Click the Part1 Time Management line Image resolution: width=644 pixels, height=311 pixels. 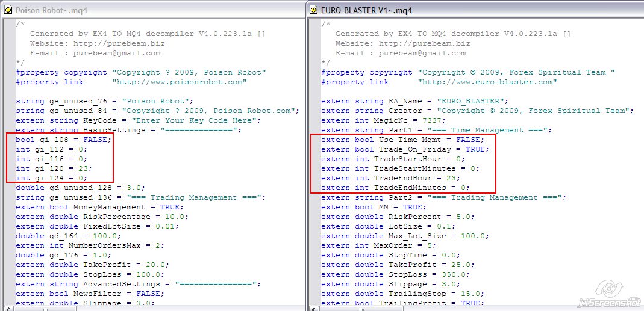[x=437, y=130]
